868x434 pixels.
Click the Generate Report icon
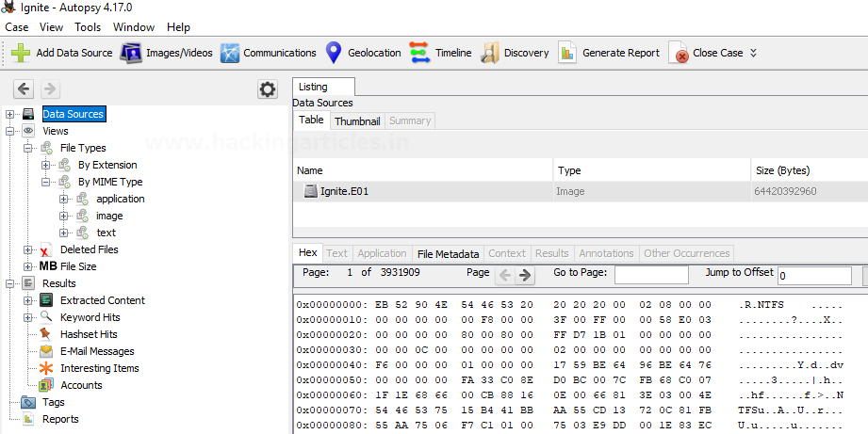(567, 53)
